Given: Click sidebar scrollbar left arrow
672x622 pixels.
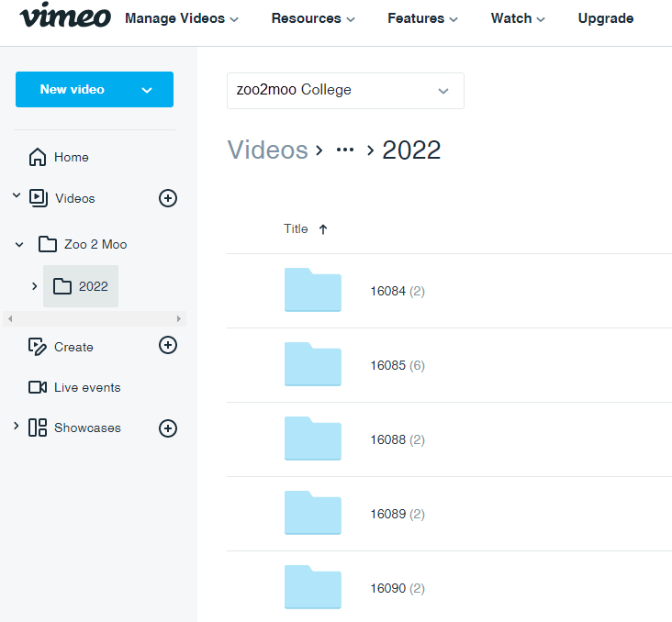Looking at the screenshot, I should (10, 318).
